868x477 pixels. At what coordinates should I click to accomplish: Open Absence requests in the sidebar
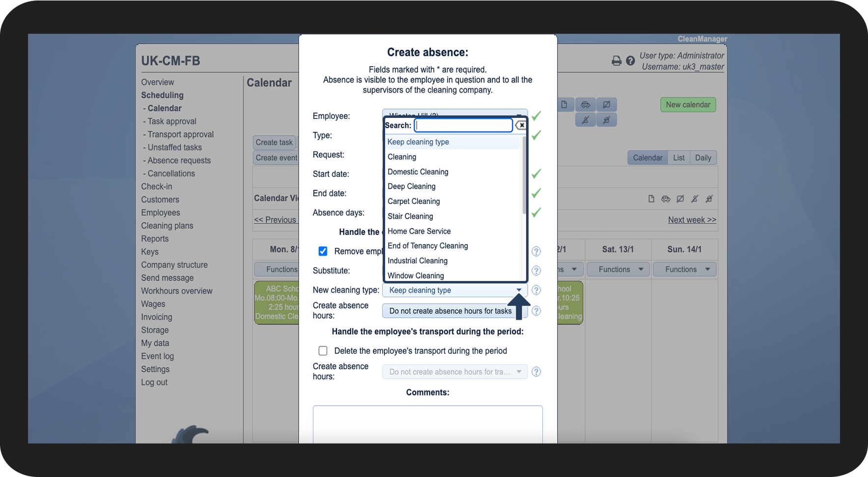[x=179, y=161]
